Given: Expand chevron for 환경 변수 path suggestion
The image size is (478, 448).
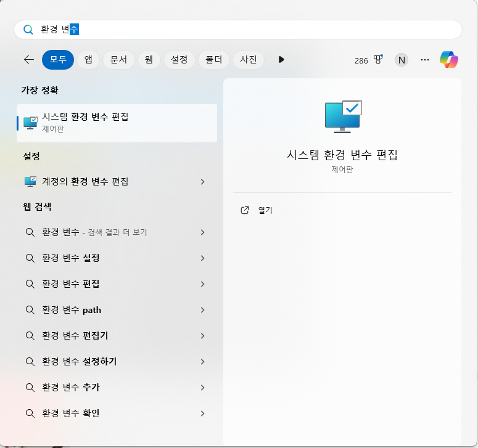Looking at the screenshot, I should pos(202,310).
